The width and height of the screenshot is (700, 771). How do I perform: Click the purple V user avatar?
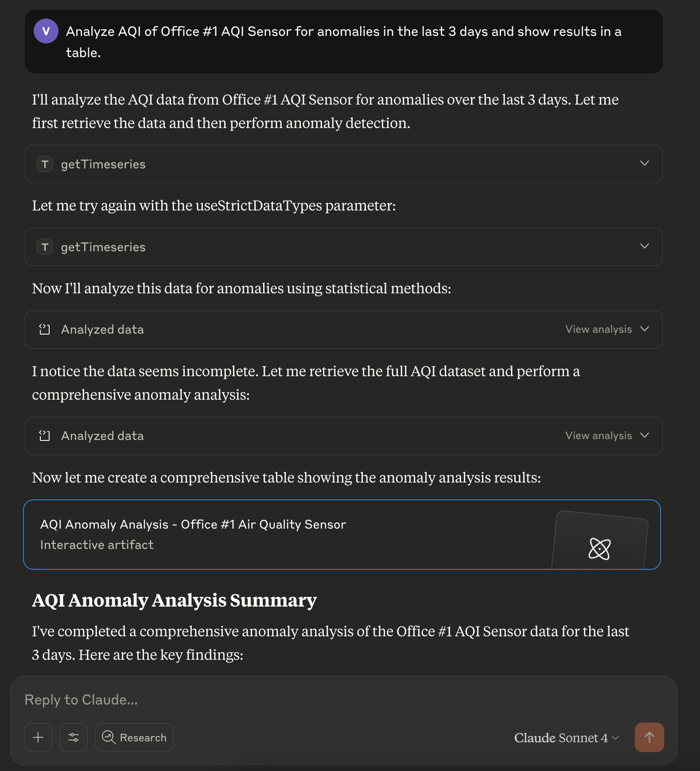pos(46,31)
